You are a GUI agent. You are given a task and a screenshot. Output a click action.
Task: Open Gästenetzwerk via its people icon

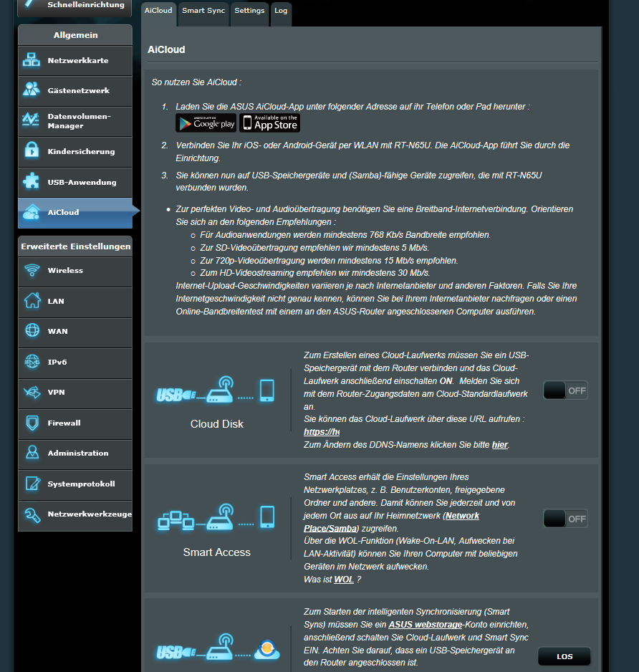32,91
